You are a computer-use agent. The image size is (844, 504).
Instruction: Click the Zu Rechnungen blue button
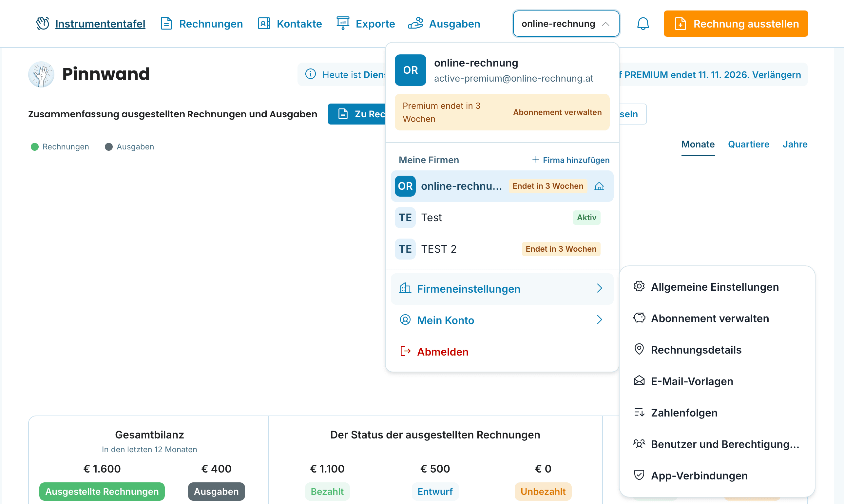356,114
